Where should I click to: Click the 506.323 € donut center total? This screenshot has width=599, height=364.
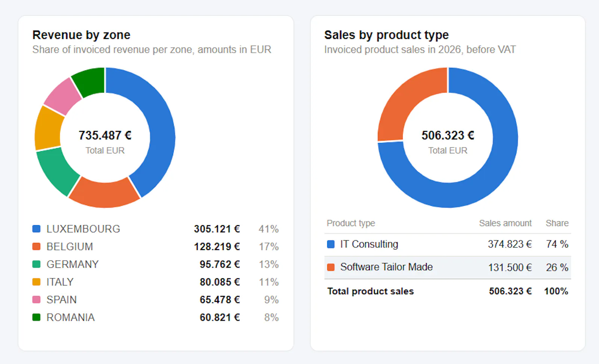[x=448, y=135]
